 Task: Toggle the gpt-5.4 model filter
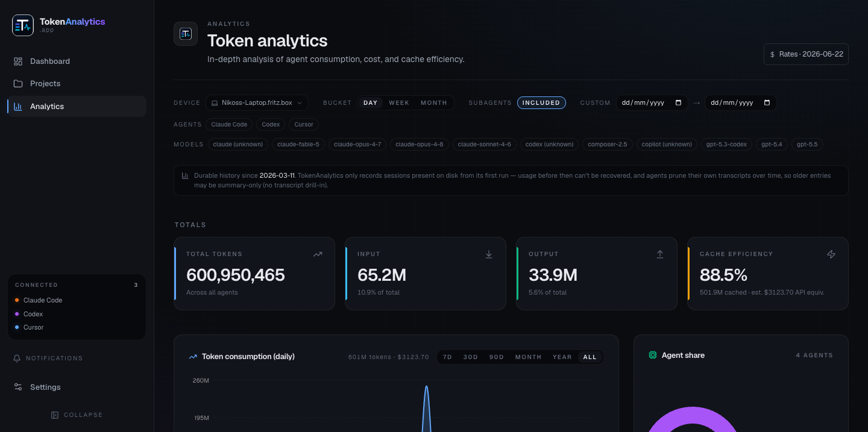tap(772, 145)
